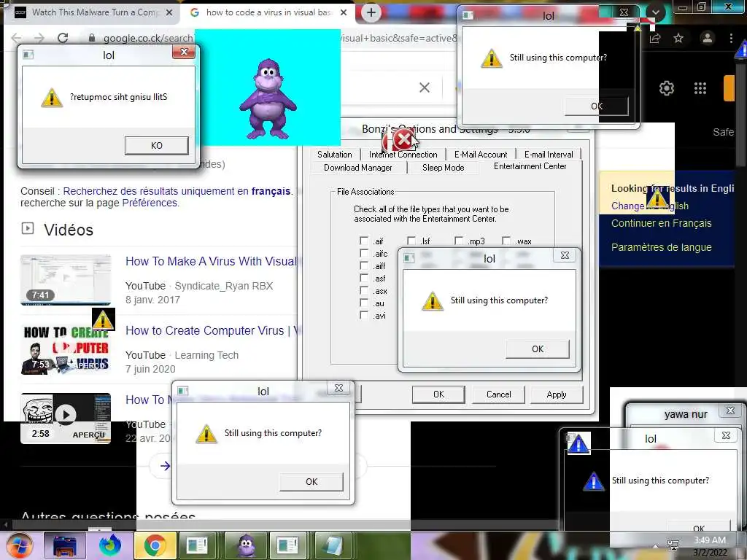Viewport: 747px width, 560px height.
Task: Click the tab search chevron in Chrome
Action: [x=656, y=12]
